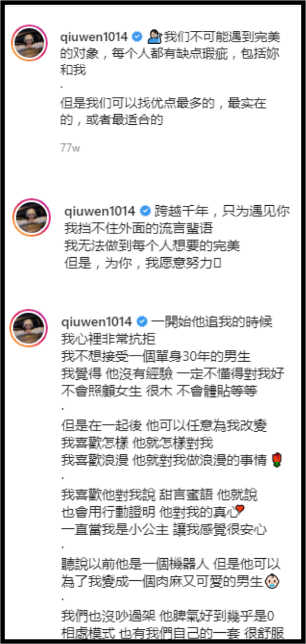Viewport: 306px width, 644px height.
Task: Click the red heart emoji after 真心
Action: click(240, 510)
